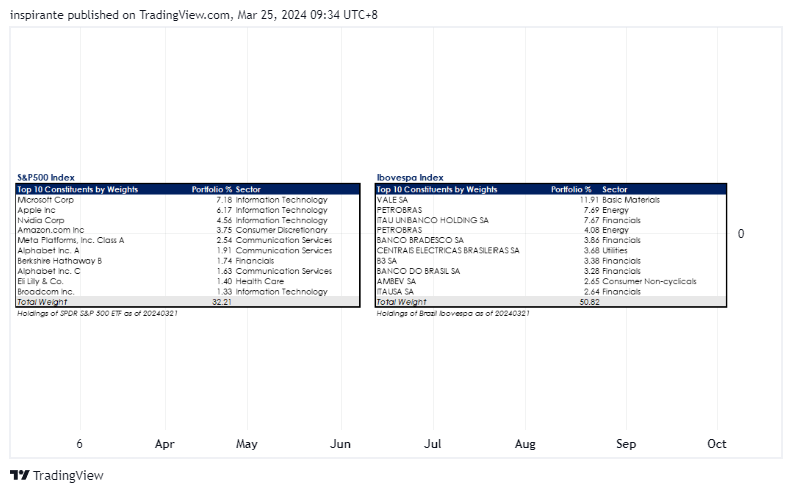Select the 'BANCO DO BRASIL SA' row name
792x493 pixels.
click(418, 271)
